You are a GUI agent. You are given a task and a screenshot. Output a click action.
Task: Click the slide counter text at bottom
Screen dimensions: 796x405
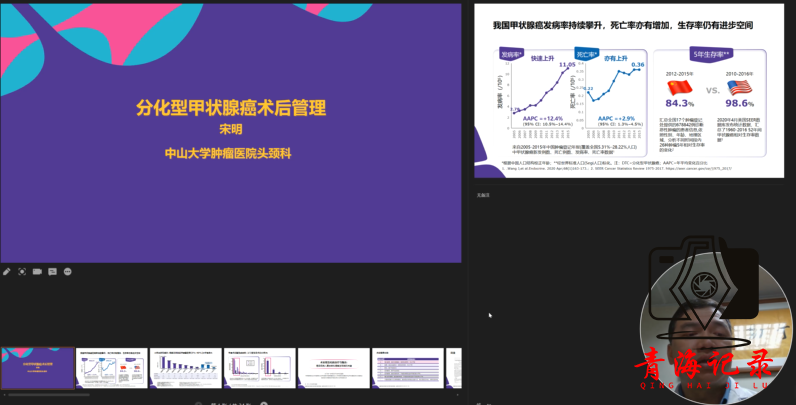tap(231, 403)
